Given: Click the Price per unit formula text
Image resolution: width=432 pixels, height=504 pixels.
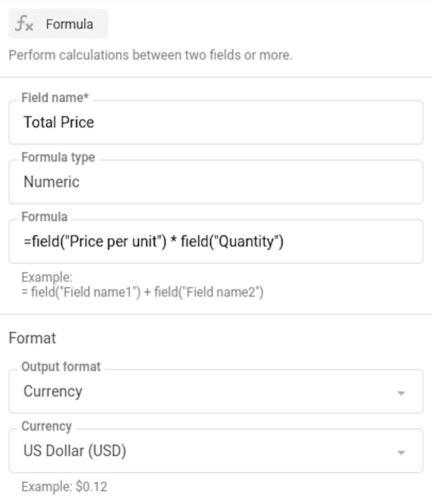Looking at the screenshot, I should click(x=113, y=241).
